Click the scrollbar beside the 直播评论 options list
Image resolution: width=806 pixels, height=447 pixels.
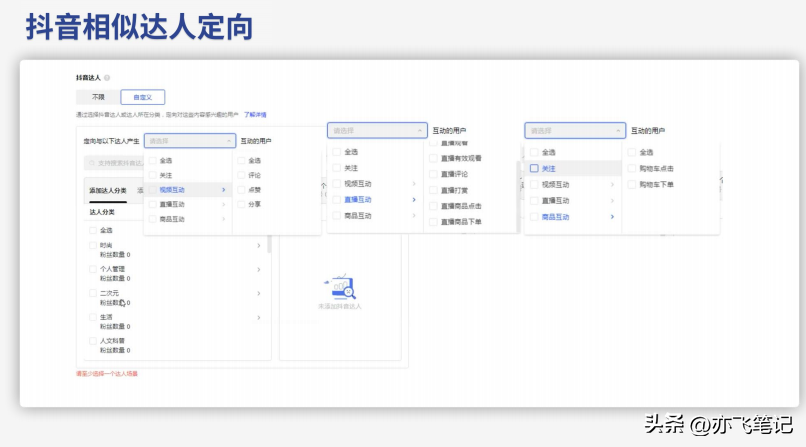(x=518, y=195)
